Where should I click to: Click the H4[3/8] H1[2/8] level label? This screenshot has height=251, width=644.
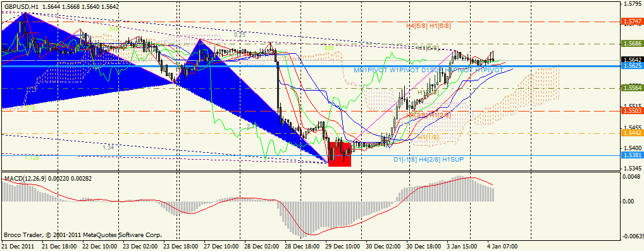[428, 115]
